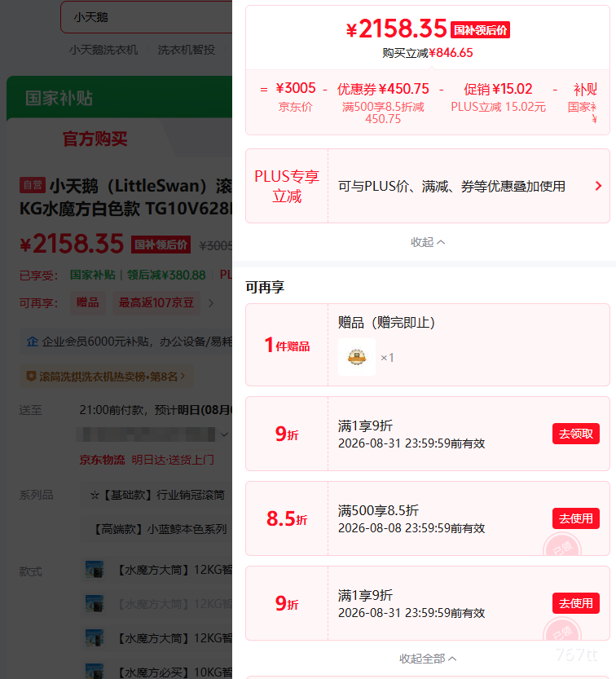Image resolution: width=616 pixels, height=679 pixels.
Task: Click 去使用 on the last 满1享9折 coupon
Action: coord(576,603)
